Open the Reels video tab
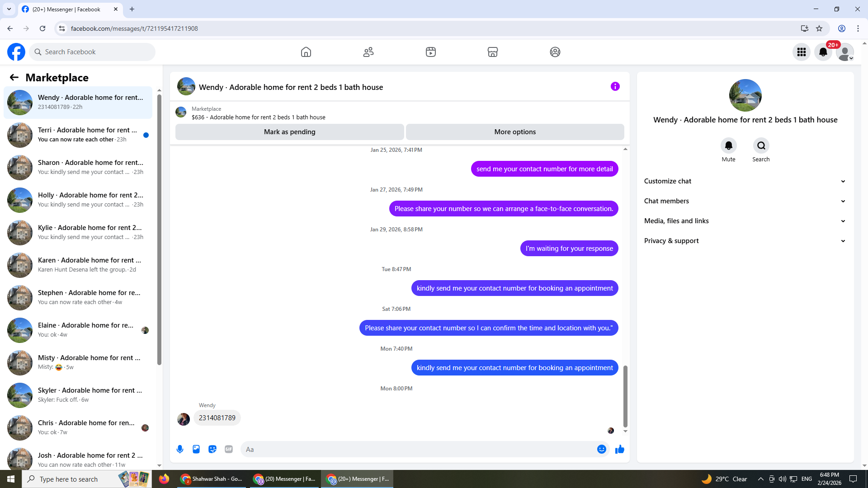The width and height of the screenshot is (868, 488). click(x=430, y=52)
